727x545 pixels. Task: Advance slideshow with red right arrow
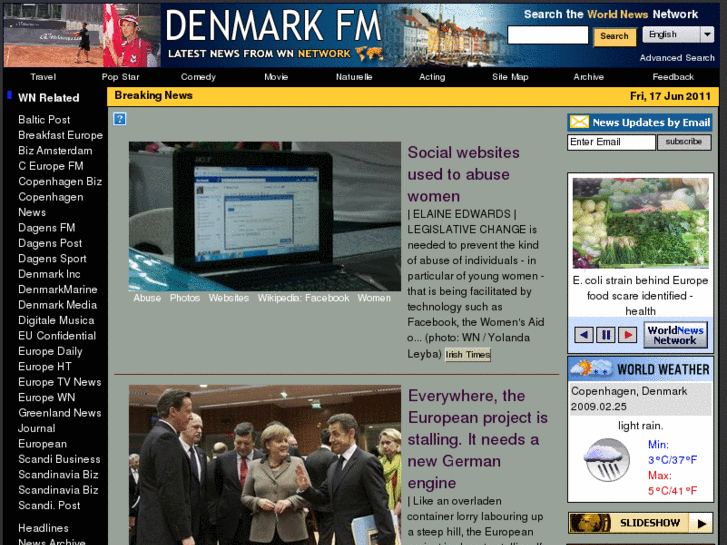[x=627, y=334]
